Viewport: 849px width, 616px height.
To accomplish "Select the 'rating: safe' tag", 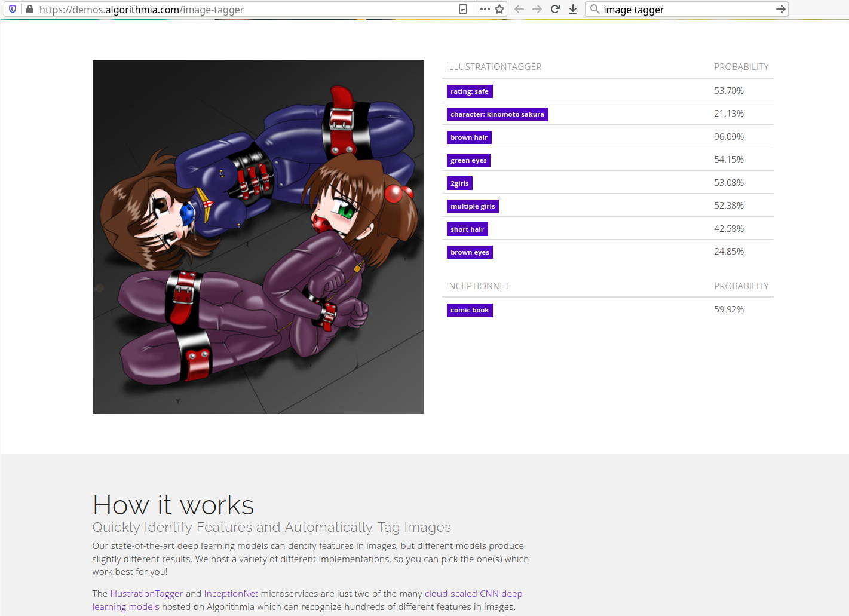I will pyautogui.click(x=470, y=91).
